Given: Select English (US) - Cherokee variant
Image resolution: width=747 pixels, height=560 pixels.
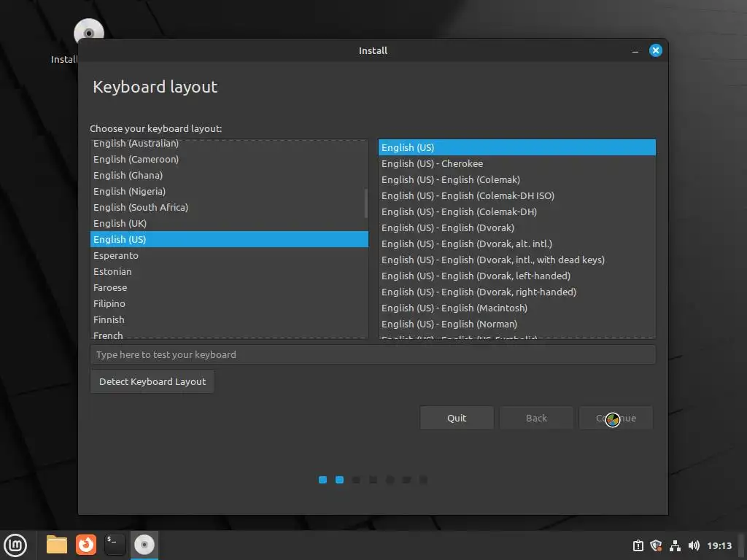Looking at the screenshot, I should [x=517, y=163].
